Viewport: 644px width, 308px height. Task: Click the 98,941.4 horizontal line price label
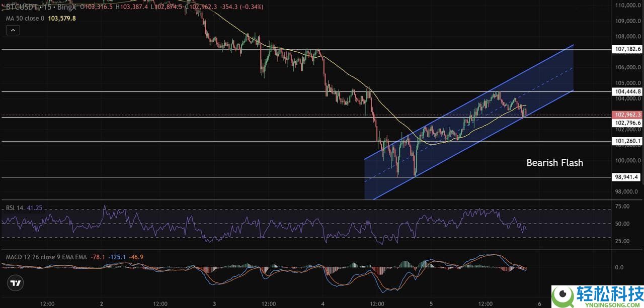tap(627, 177)
